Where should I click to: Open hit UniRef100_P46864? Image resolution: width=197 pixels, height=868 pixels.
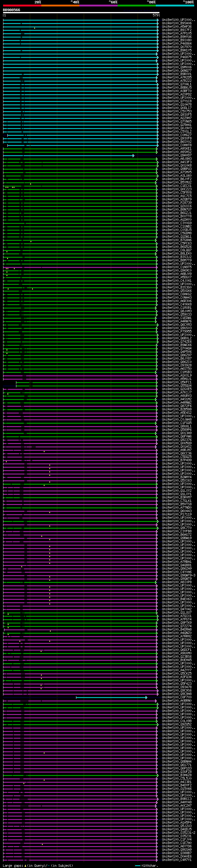[176, 43]
